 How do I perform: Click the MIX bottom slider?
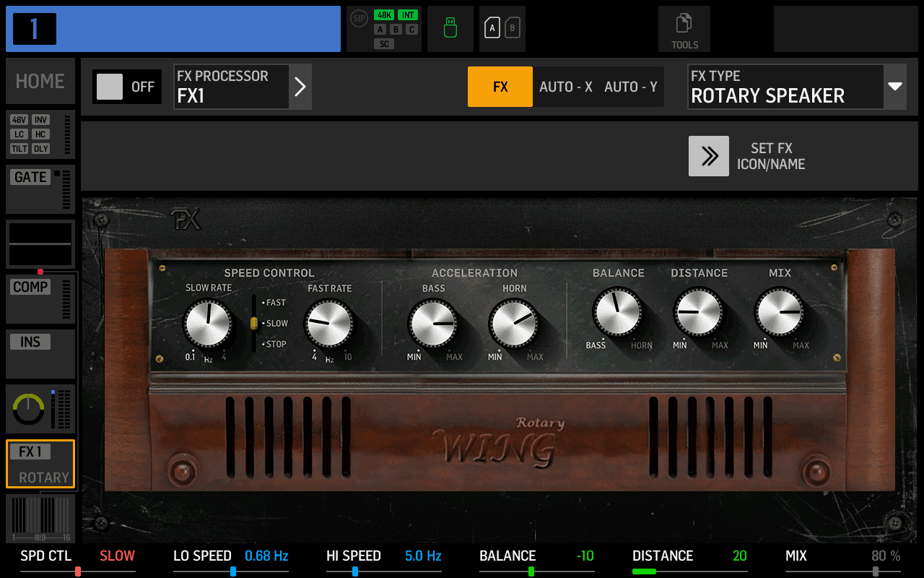click(x=843, y=571)
